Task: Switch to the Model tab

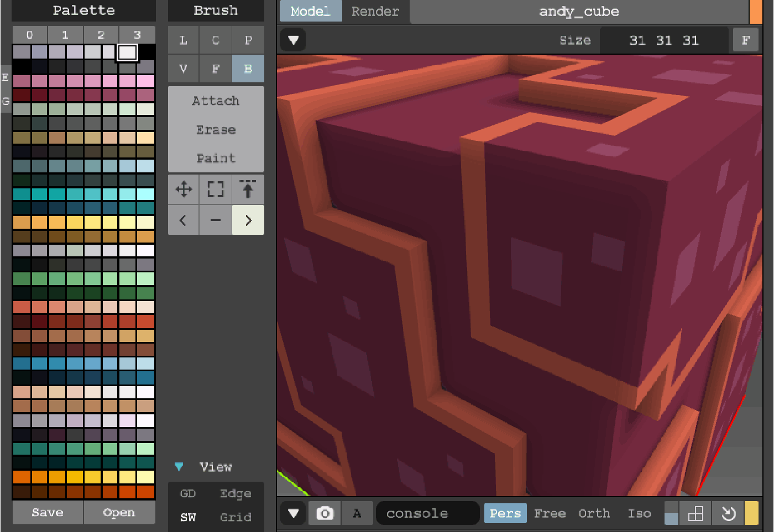Action: pos(310,11)
